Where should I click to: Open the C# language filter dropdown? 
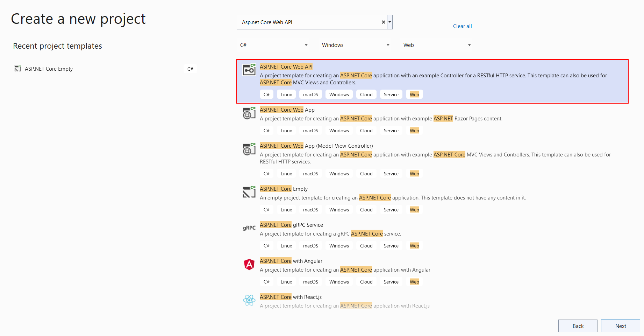coord(274,45)
